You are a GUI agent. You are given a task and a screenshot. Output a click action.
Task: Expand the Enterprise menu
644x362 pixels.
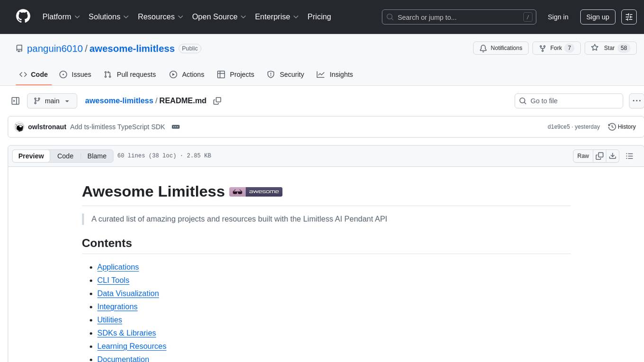tap(277, 17)
